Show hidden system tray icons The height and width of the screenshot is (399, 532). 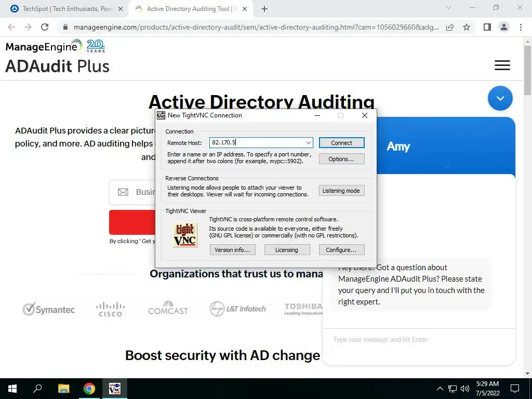pos(440,389)
